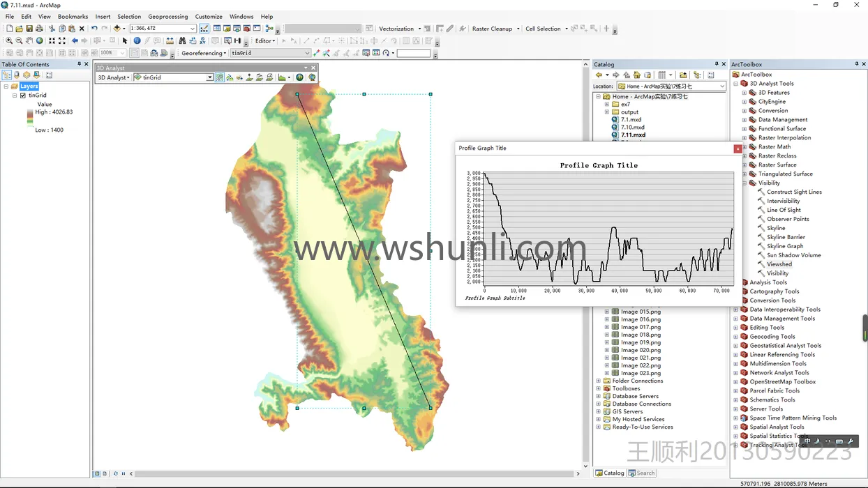
Task: Click the List By Drawing Order icon
Action: point(6,75)
